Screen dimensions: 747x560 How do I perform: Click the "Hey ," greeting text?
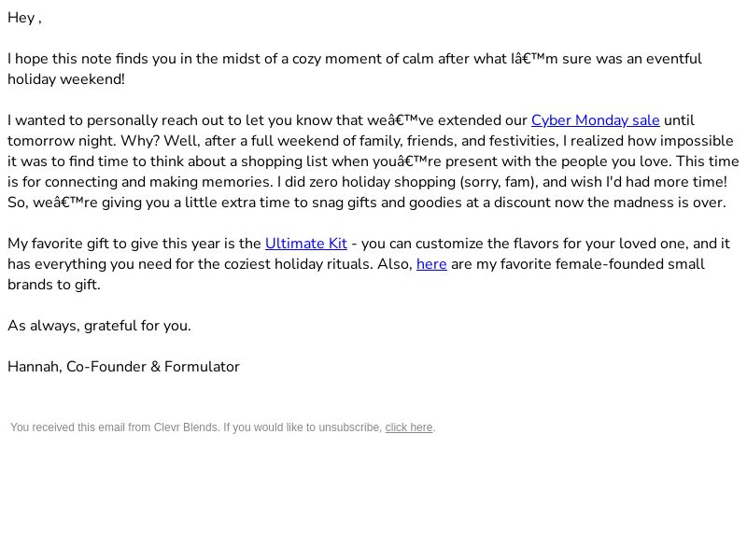click(25, 18)
